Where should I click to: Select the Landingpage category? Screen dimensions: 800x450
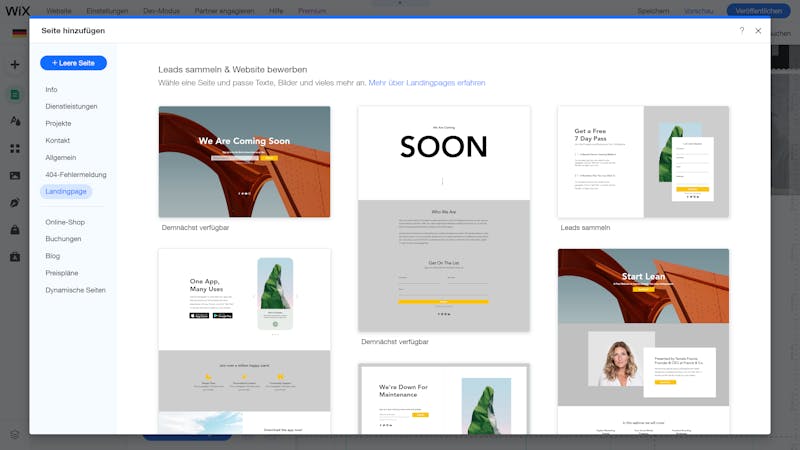66,191
